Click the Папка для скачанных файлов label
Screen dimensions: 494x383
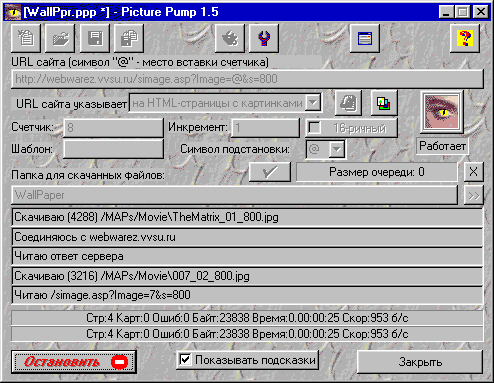pos(88,175)
